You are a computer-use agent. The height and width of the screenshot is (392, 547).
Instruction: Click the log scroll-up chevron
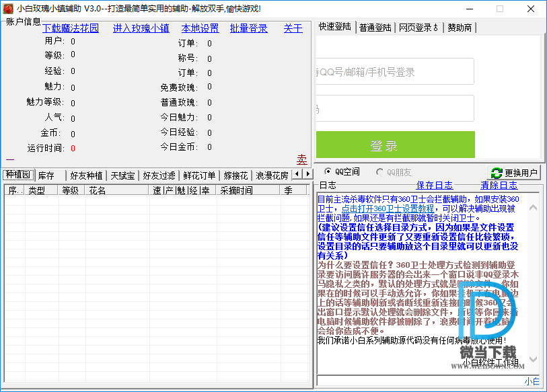pos(533,208)
